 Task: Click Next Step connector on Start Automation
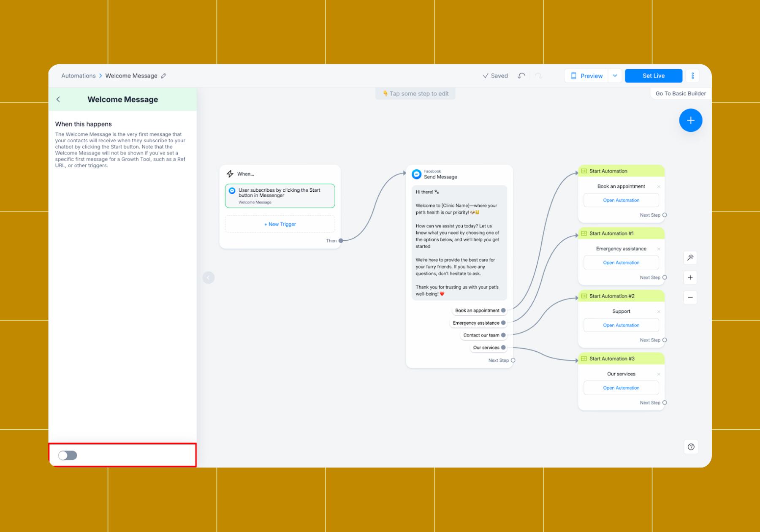[x=665, y=215]
